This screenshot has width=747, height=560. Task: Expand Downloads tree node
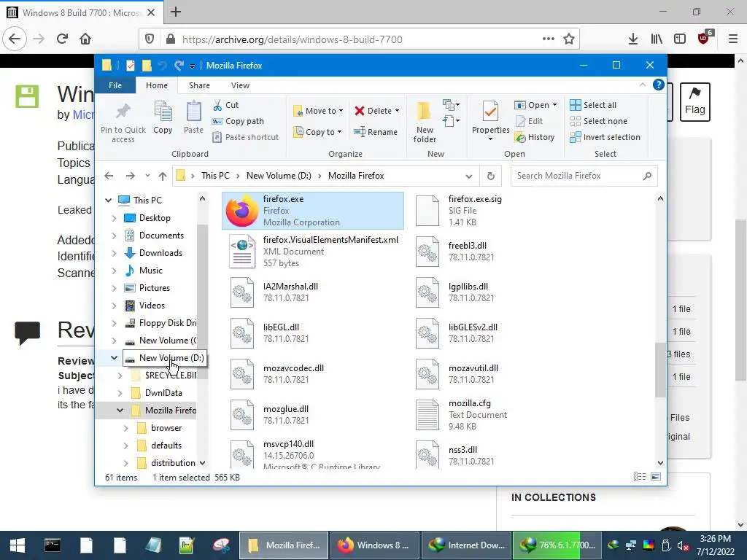114,253
